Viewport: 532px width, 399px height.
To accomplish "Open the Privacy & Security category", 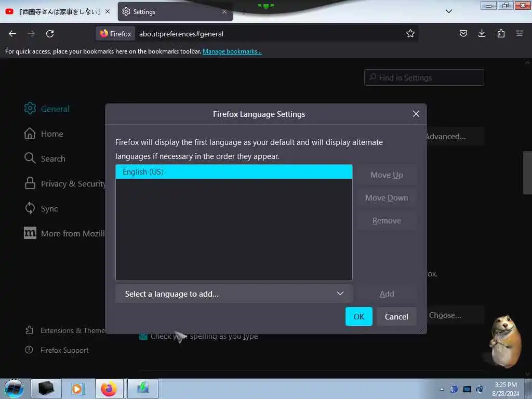I will tap(64, 183).
